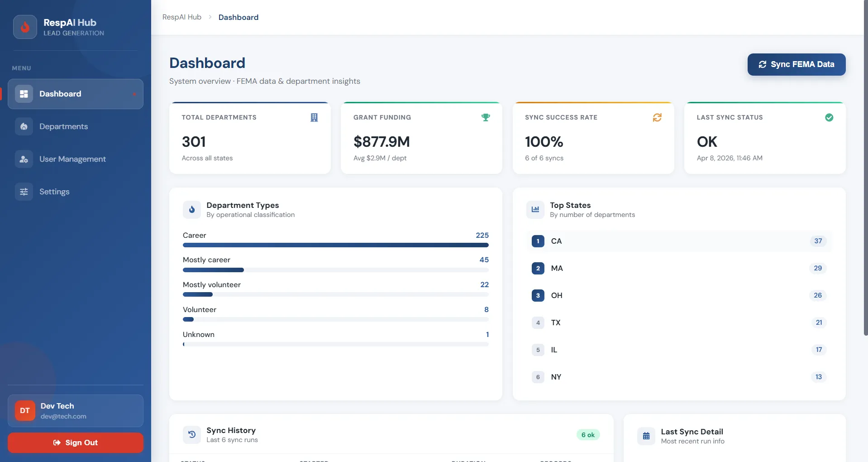Click the Mostly volunteer progress bar

point(336,294)
